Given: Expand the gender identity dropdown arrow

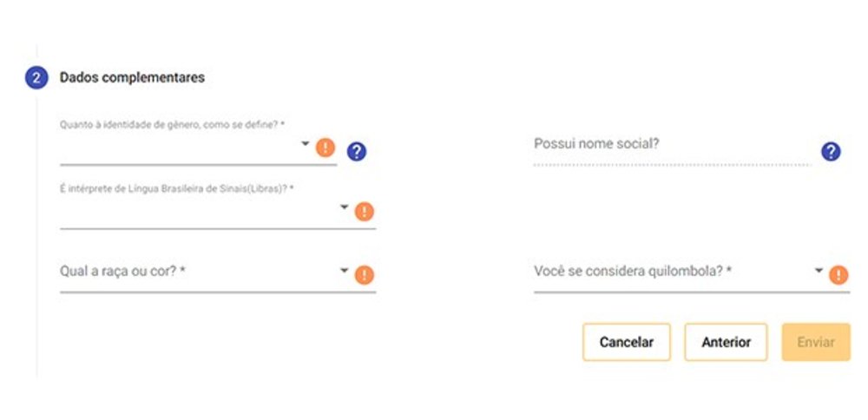Looking at the screenshot, I should tap(305, 144).
